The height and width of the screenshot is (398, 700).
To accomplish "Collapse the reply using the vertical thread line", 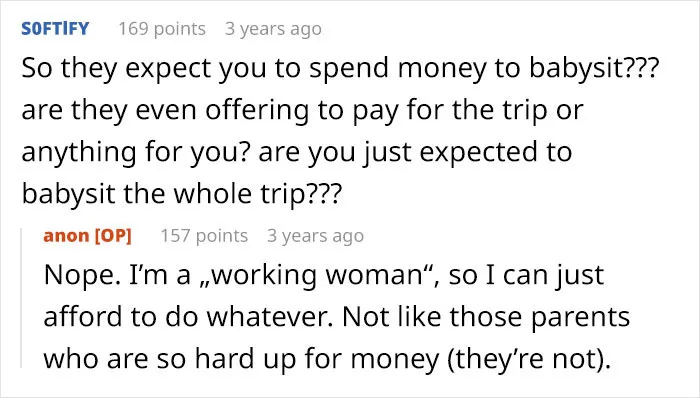I will (x=22, y=298).
